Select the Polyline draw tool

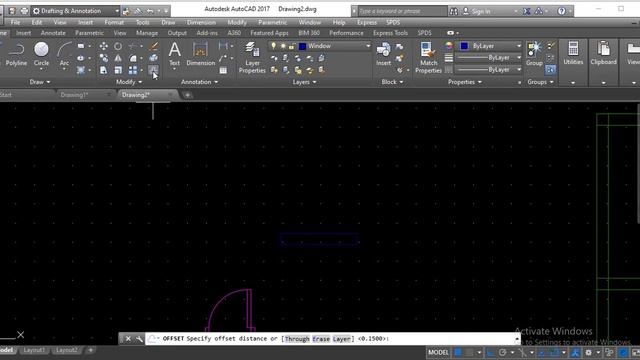pyautogui.click(x=16, y=54)
